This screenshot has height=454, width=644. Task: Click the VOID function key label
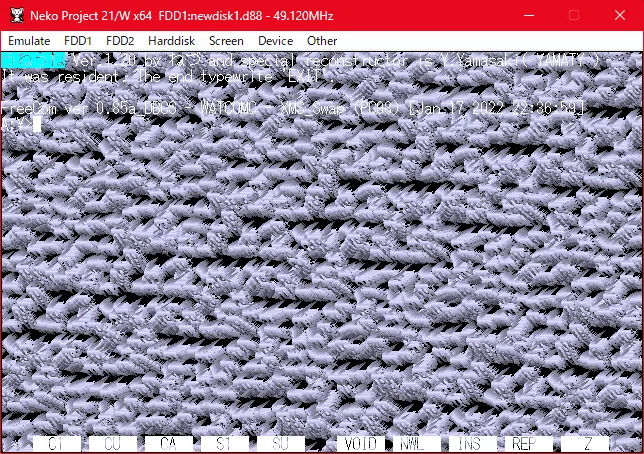[360, 443]
